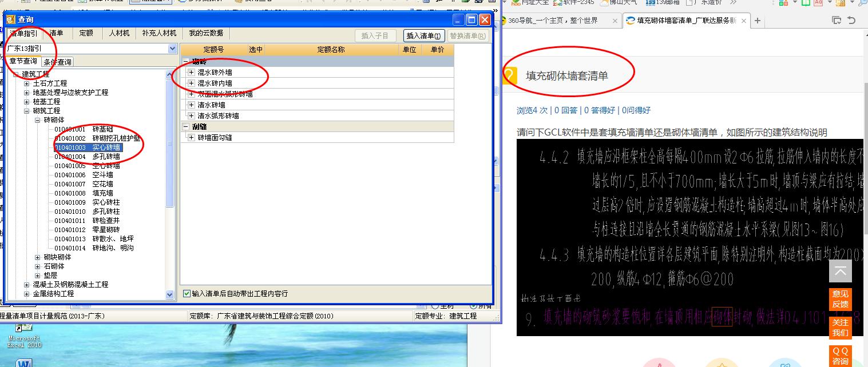Click browser undo closed tab icon
The height and width of the screenshot is (367, 868).
click(x=851, y=21)
